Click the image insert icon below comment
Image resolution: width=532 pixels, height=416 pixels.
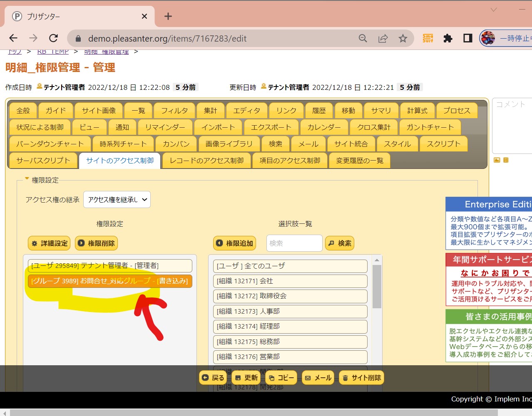click(x=497, y=160)
